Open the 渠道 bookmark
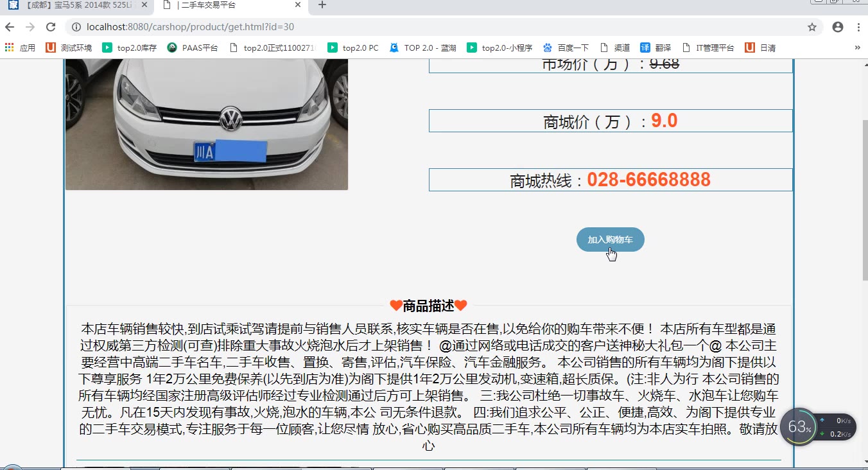The width and height of the screenshot is (868, 470). (615, 48)
